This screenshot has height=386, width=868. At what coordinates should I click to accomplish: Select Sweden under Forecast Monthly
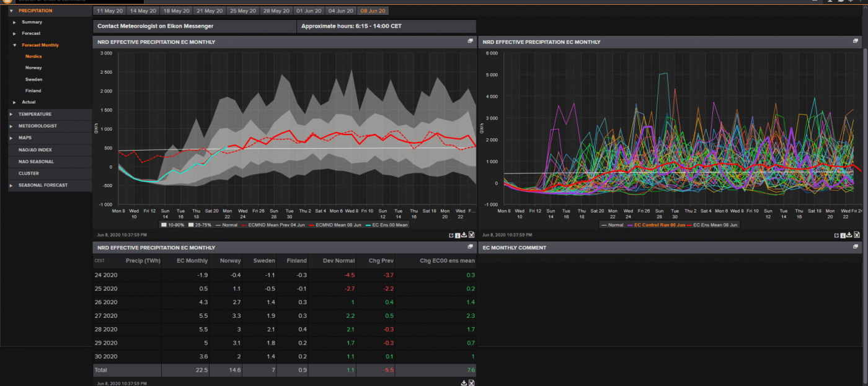(34, 79)
